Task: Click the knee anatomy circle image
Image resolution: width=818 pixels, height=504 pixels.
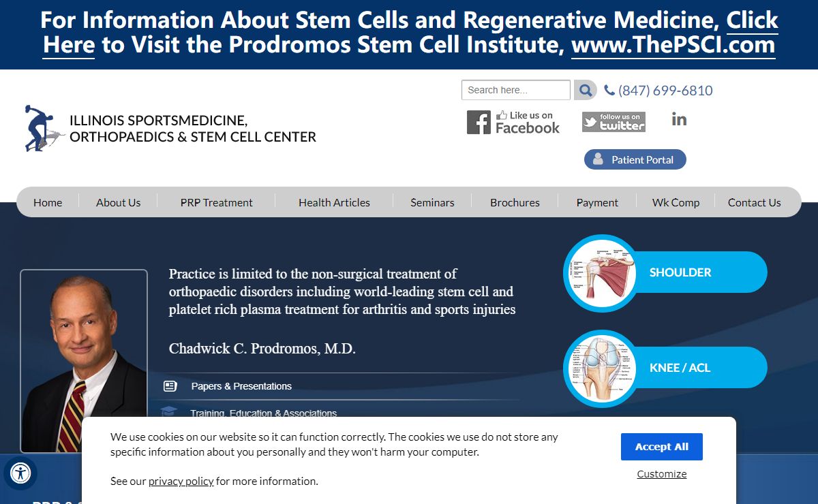Action: (x=601, y=368)
